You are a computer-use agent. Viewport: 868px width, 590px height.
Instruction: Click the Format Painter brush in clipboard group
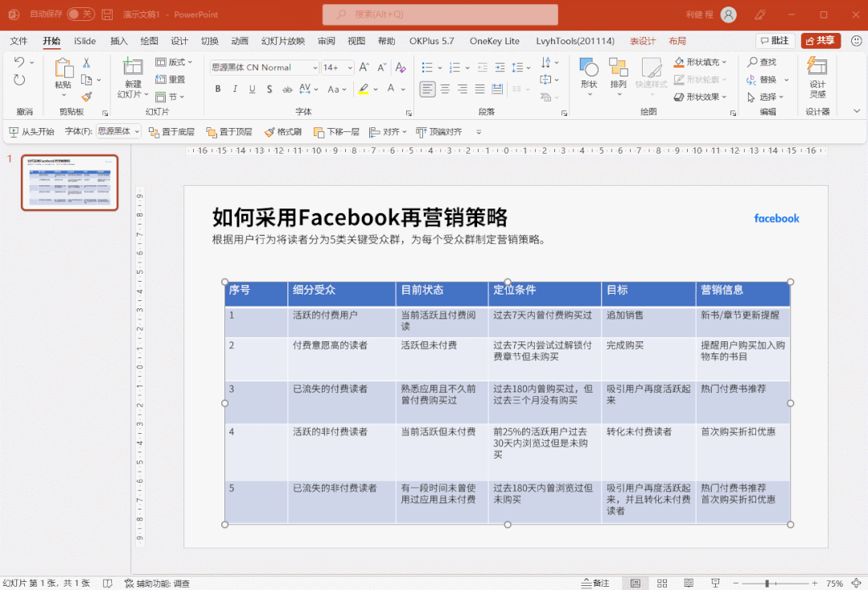[x=86, y=97]
